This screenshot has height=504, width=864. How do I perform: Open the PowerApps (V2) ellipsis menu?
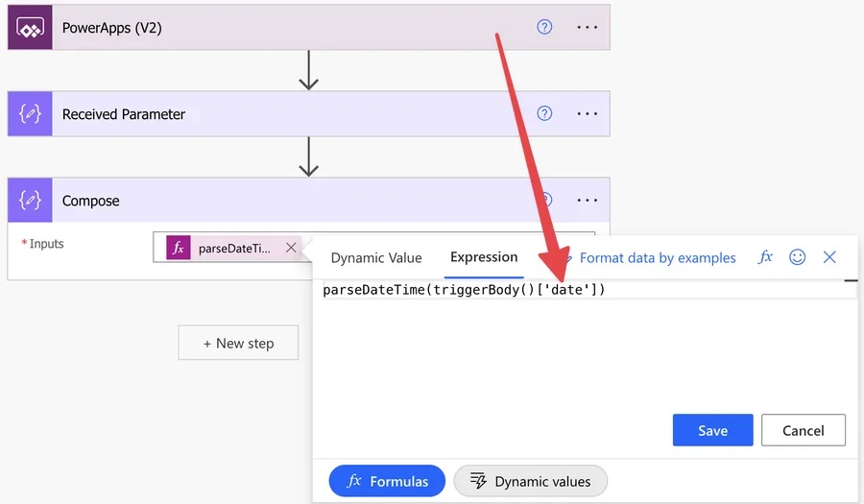pos(587,28)
